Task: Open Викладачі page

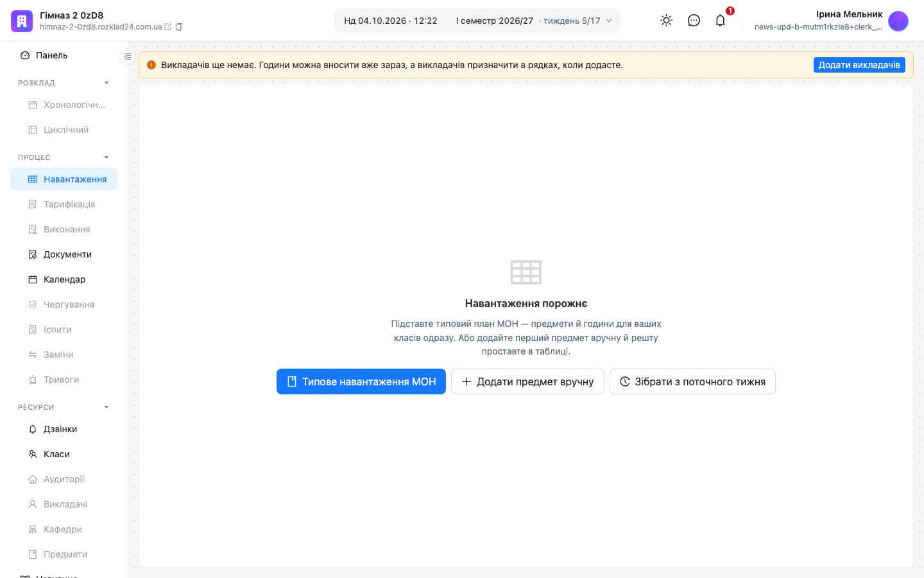Action: pos(64,504)
